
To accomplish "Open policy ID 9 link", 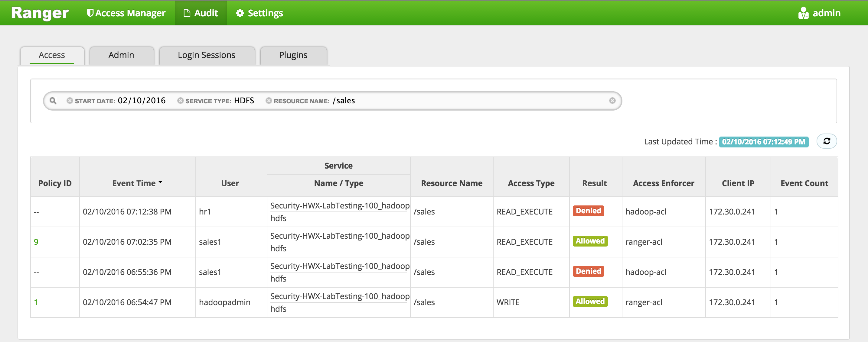I will (36, 242).
